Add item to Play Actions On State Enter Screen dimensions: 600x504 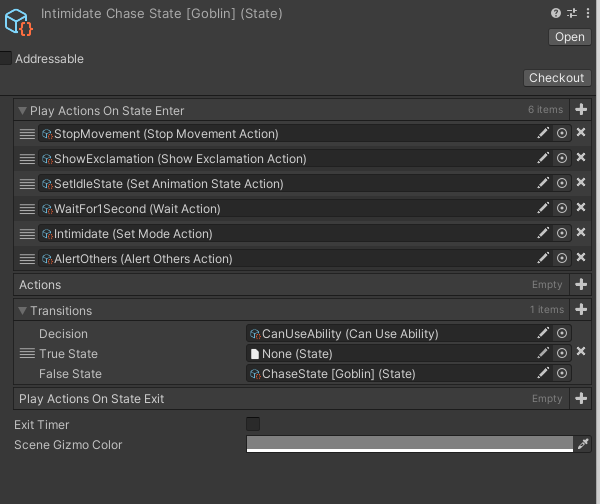(x=581, y=110)
